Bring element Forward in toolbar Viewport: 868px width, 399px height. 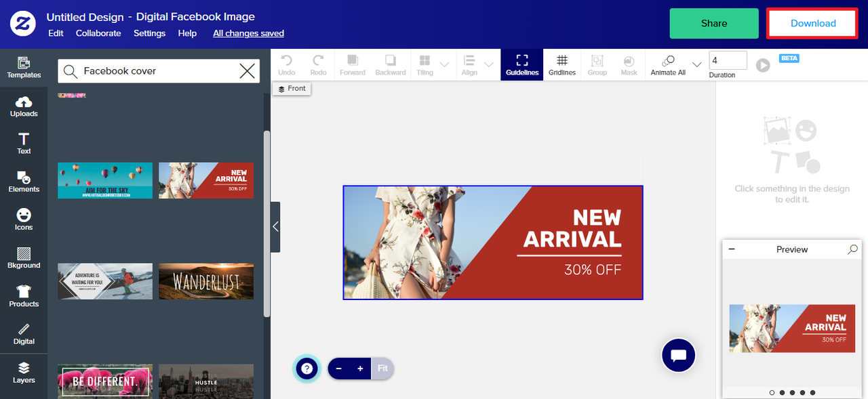click(x=353, y=65)
